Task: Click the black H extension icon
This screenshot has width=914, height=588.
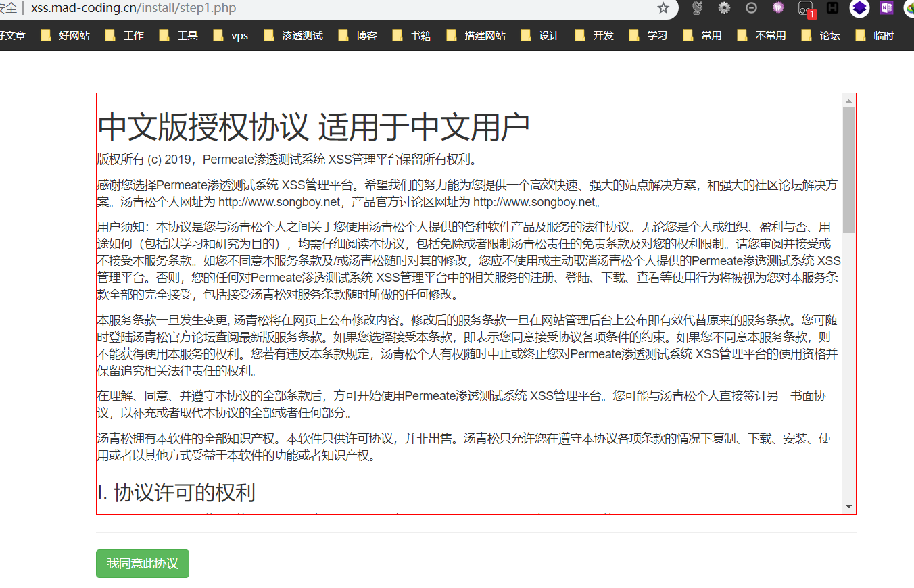Action: (833, 8)
